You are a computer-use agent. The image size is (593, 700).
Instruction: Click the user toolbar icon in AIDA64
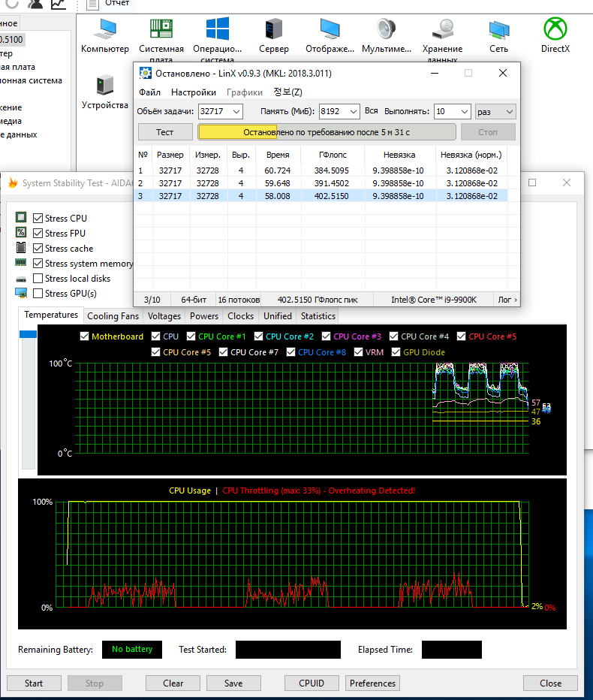point(35,4)
